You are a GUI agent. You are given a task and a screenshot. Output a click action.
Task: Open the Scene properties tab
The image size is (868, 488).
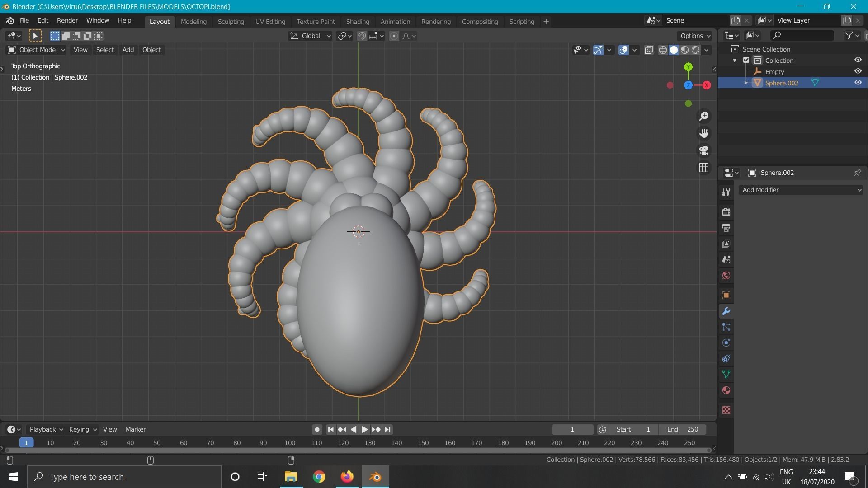pos(726,259)
